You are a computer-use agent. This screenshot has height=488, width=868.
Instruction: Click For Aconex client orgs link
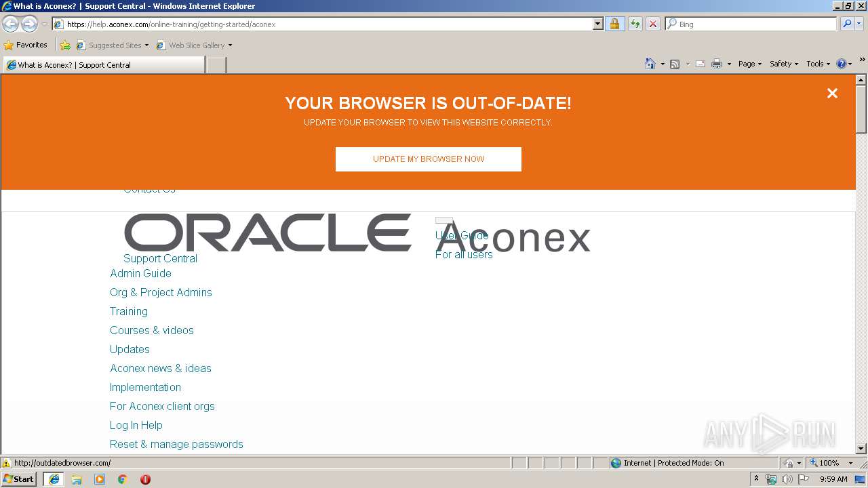pyautogui.click(x=162, y=406)
